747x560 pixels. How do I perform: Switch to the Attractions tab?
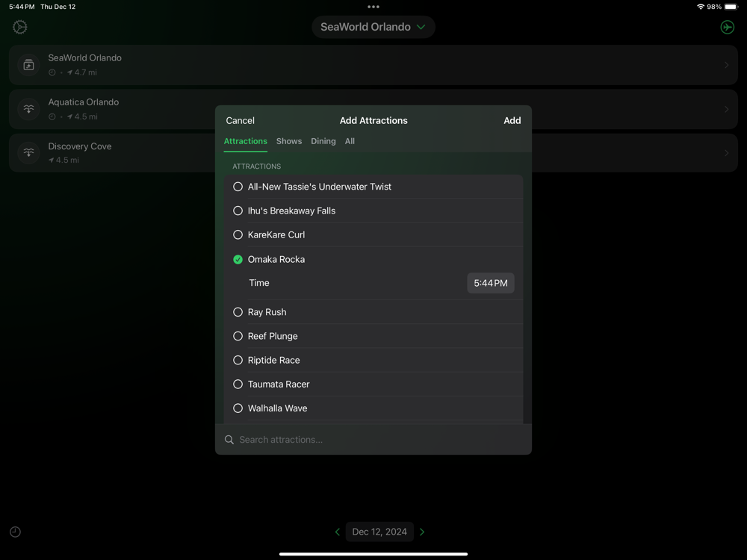pyautogui.click(x=245, y=141)
